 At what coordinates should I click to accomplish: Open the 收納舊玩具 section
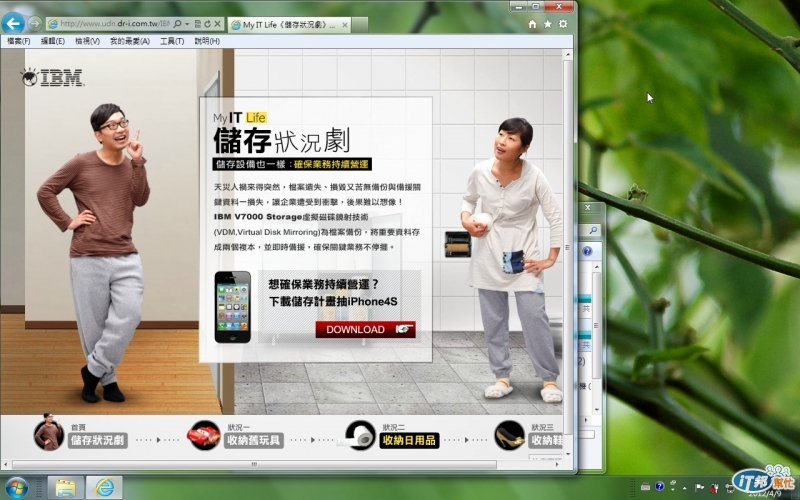[254, 440]
